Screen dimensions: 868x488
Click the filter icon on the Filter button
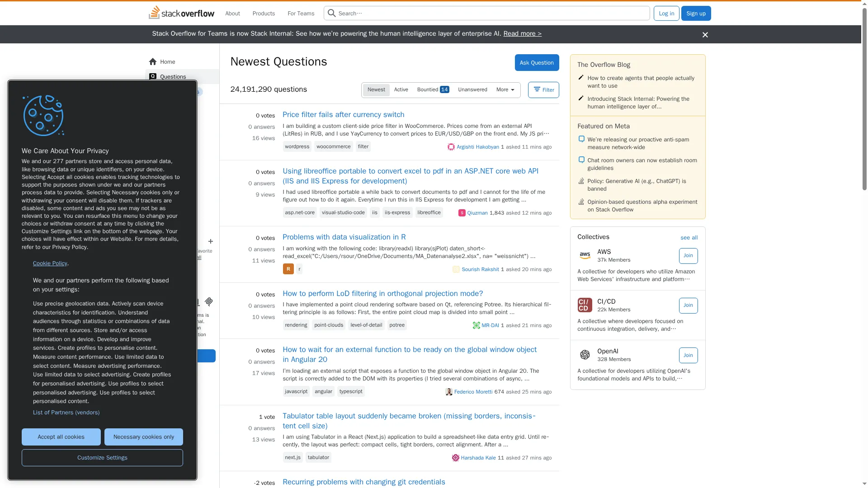pyautogui.click(x=537, y=90)
